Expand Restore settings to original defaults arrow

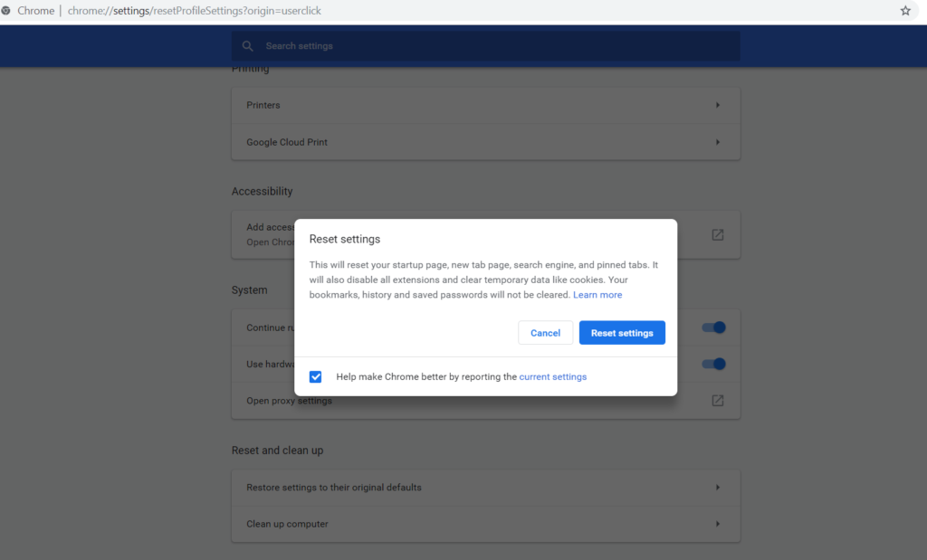click(x=718, y=488)
